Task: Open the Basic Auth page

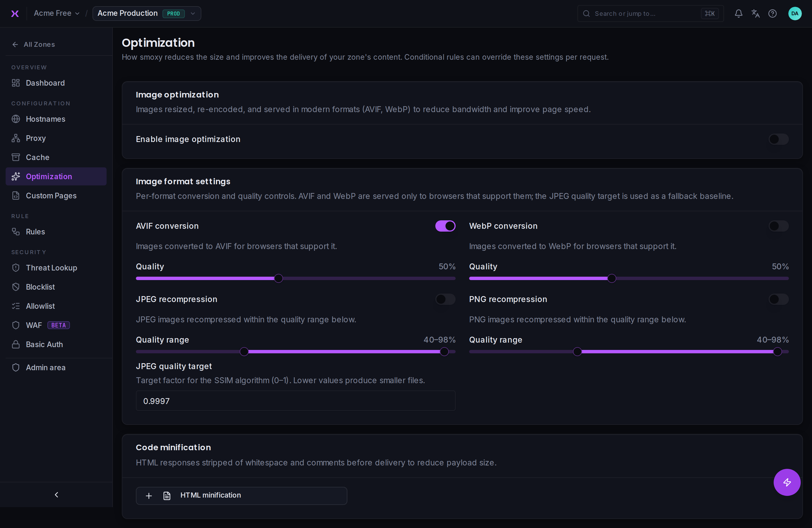Action: (56, 344)
